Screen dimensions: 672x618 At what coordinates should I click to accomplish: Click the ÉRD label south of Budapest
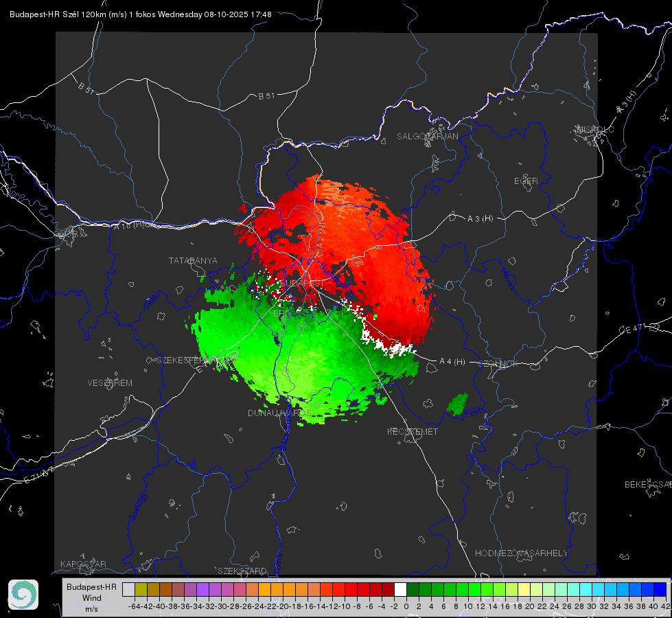coord(281,314)
